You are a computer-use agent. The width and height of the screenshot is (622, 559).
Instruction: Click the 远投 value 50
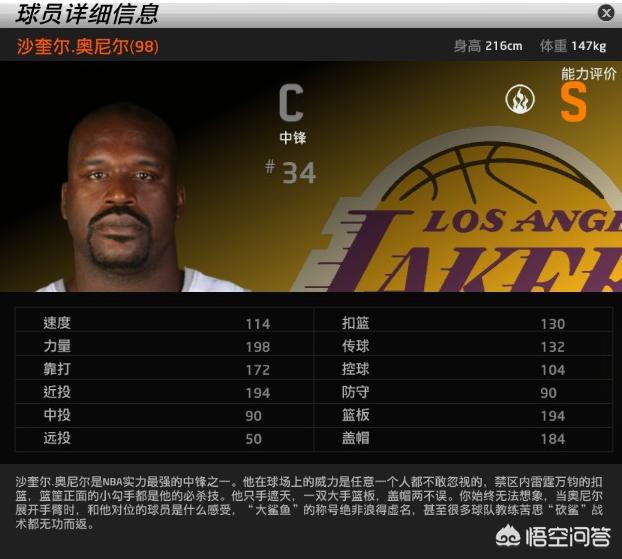253,439
